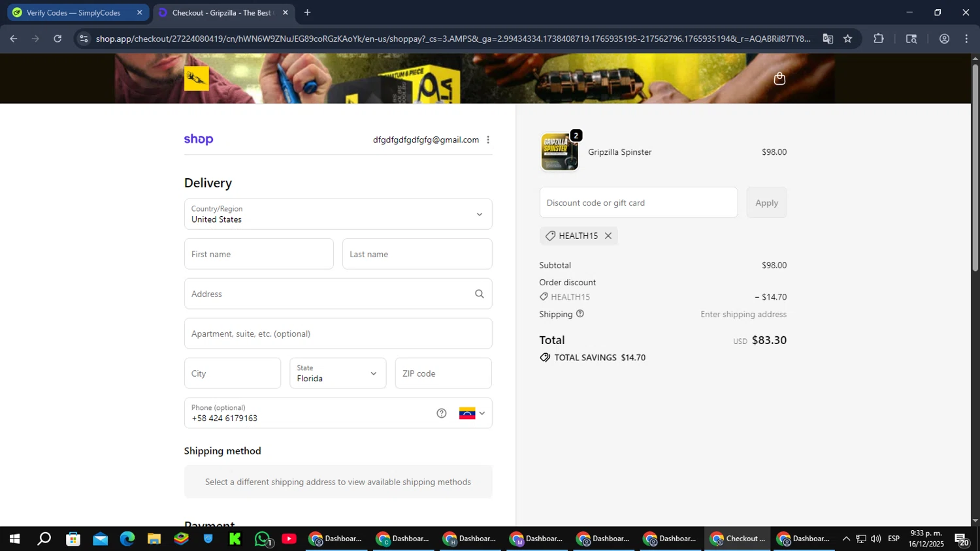Launch Microsoft Edge from taskbar
980x551 pixels.
coord(127,539)
